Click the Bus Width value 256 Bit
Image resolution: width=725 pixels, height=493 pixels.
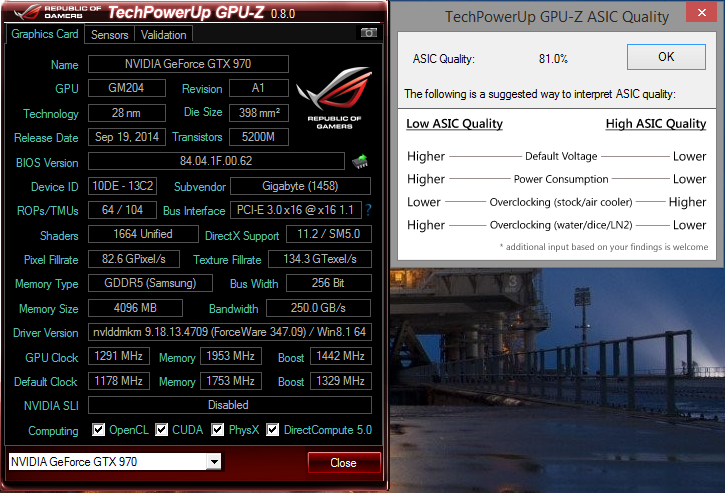coord(329,283)
